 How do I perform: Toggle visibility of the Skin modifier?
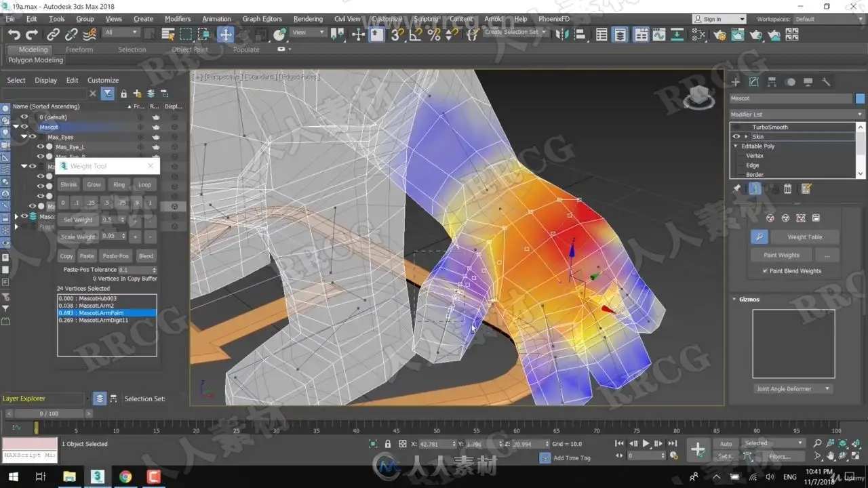736,137
